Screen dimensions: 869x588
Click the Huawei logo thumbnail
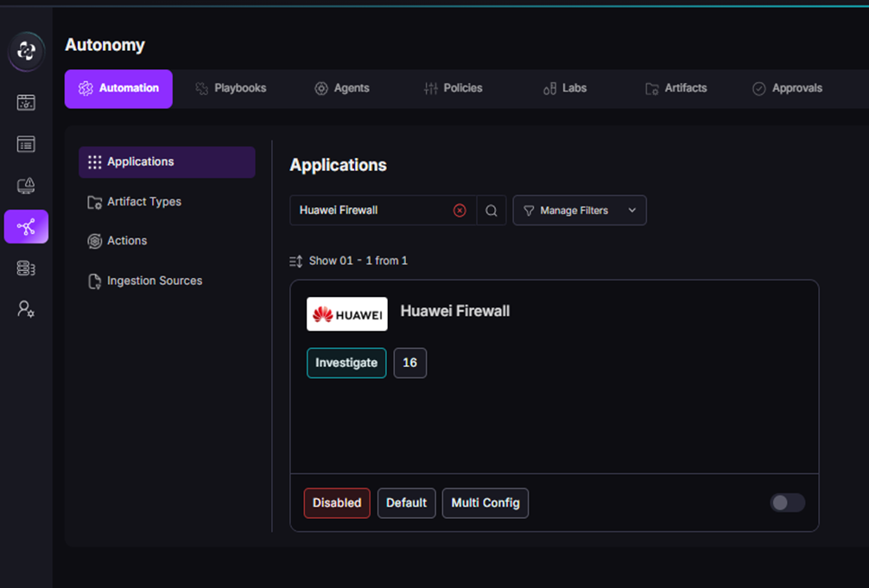click(347, 314)
